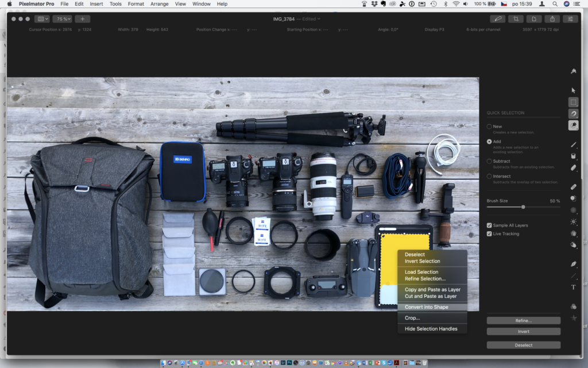Open the IMG_3784 document title dropdown
Screen dimensions: 588x368
click(297, 19)
